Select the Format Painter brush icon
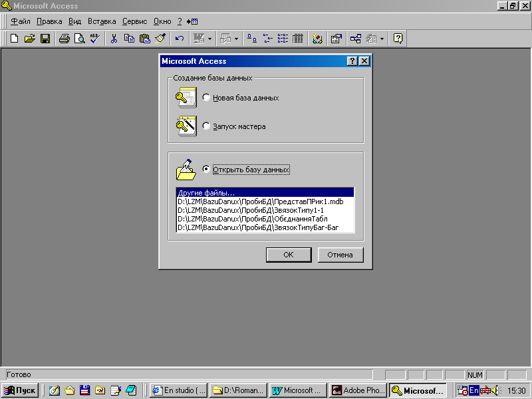532x399 pixels. click(x=160, y=39)
